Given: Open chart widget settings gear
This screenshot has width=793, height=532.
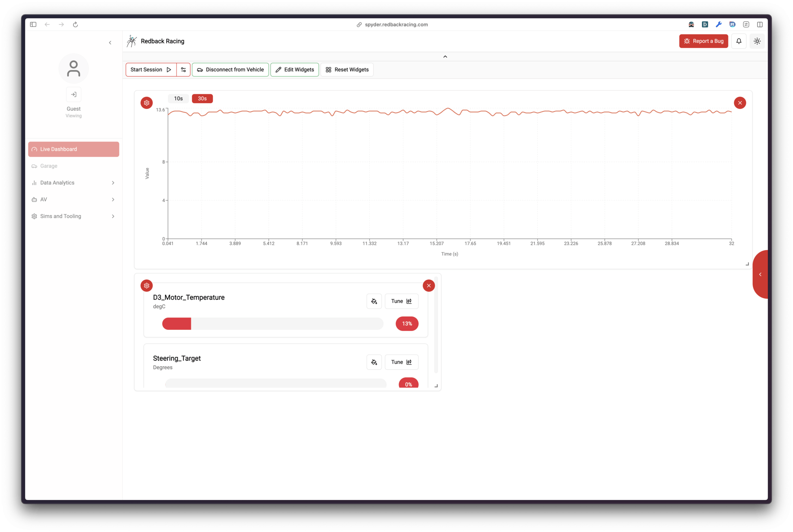Looking at the screenshot, I should coord(147,103).
